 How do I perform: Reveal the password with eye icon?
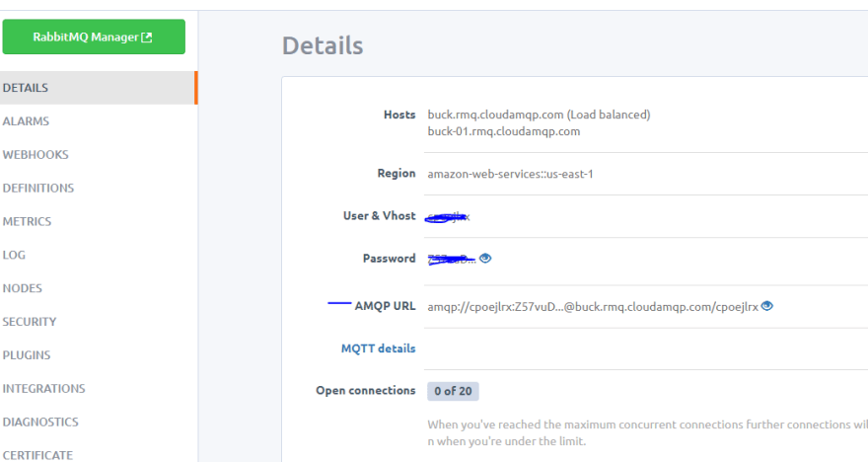(x=485, y=258)
